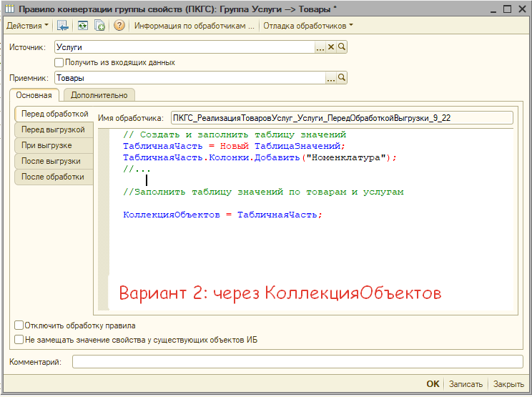Click comment Заполнить таблицу значений по товарам

pos(263,192)
